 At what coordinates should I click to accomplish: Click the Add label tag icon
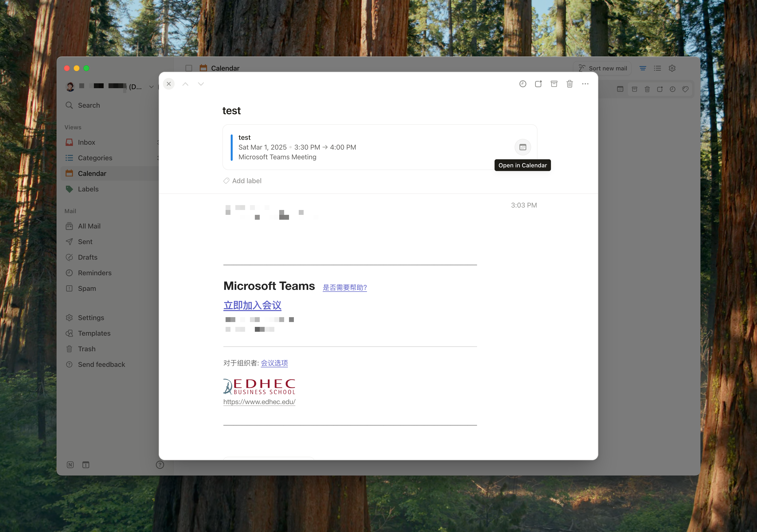[227, 181]
